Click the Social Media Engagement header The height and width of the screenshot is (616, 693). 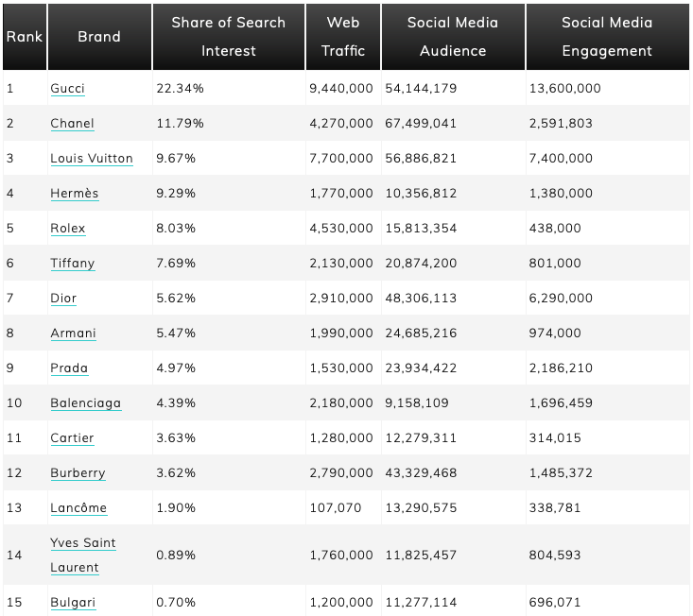(607, 37)
